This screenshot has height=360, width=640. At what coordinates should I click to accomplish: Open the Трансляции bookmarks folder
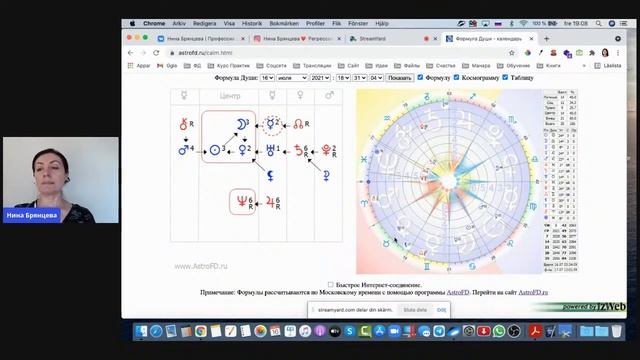[312, 66]
